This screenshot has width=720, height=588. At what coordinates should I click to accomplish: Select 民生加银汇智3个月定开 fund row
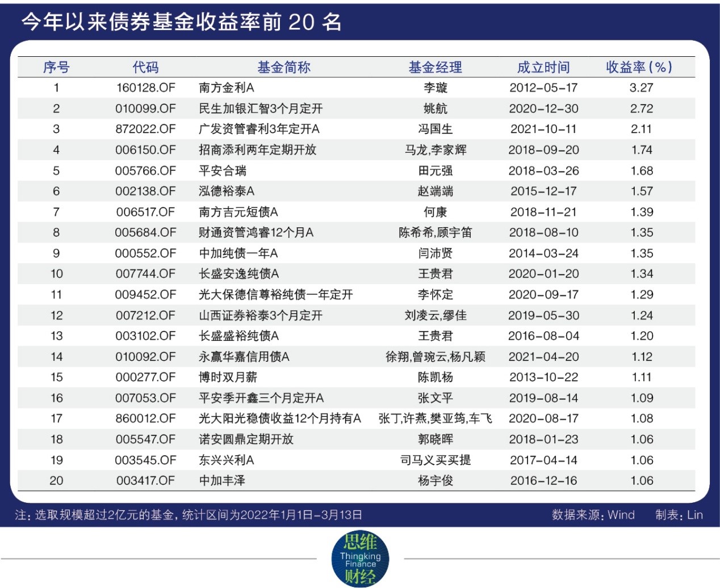(356, 109)
